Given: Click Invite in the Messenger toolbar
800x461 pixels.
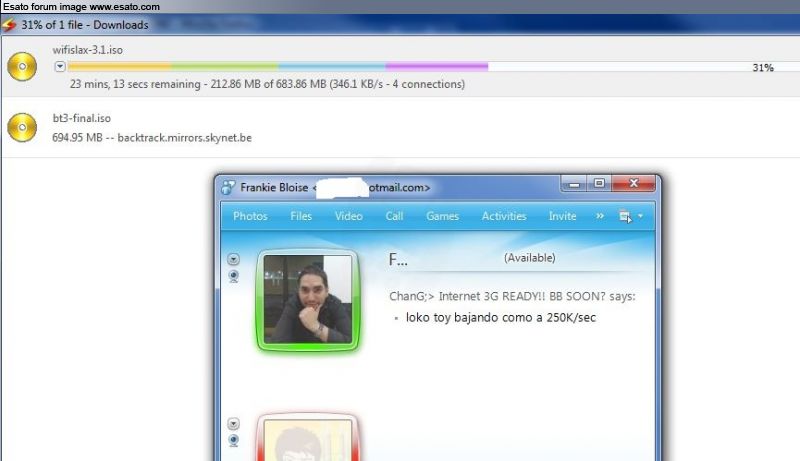Looking at the screenshot, I should pos(562,216).
